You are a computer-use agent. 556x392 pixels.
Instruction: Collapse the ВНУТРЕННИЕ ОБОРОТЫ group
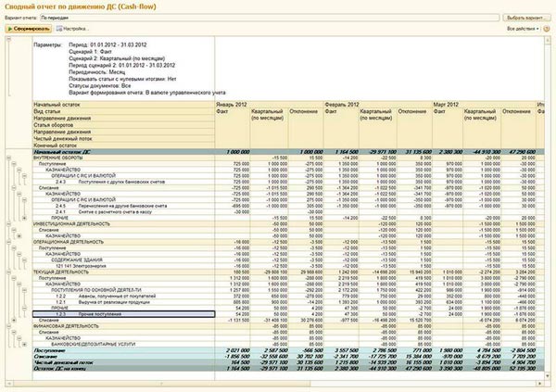pyautogui.click(x=10, y=158)
